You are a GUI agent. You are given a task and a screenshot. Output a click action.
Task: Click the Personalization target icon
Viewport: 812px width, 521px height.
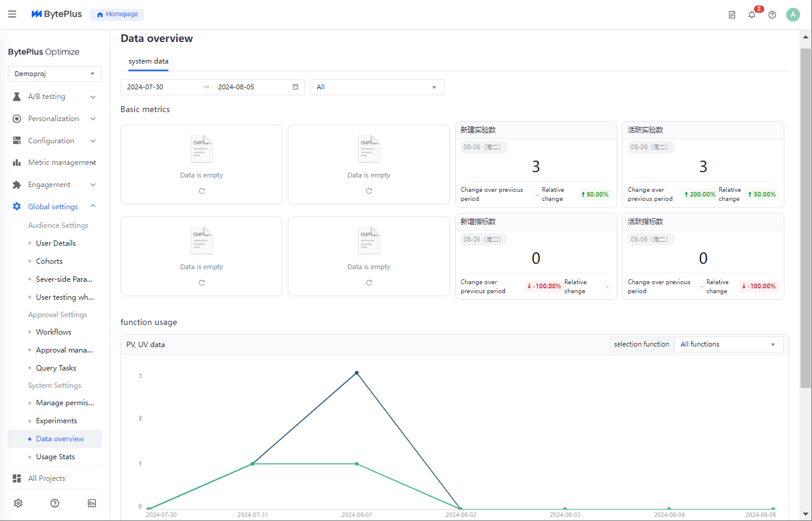[x=17, y=119]
